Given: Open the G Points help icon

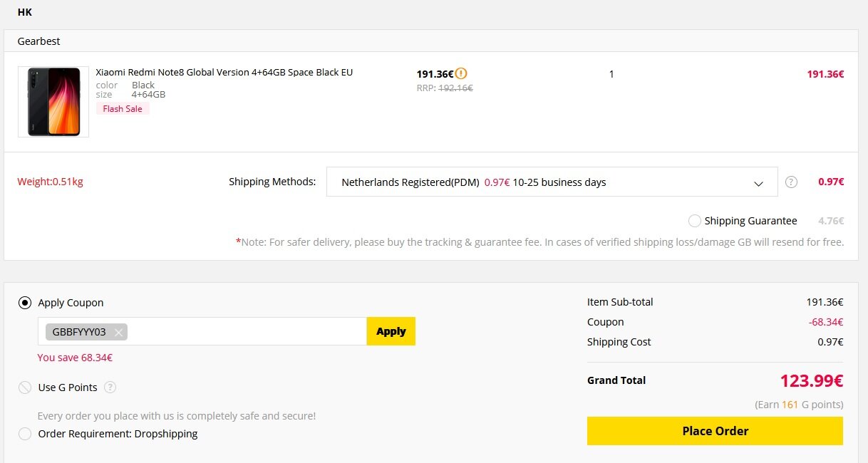Looking at the screenshot, I should pyautogui.click(x=110, y=387).
